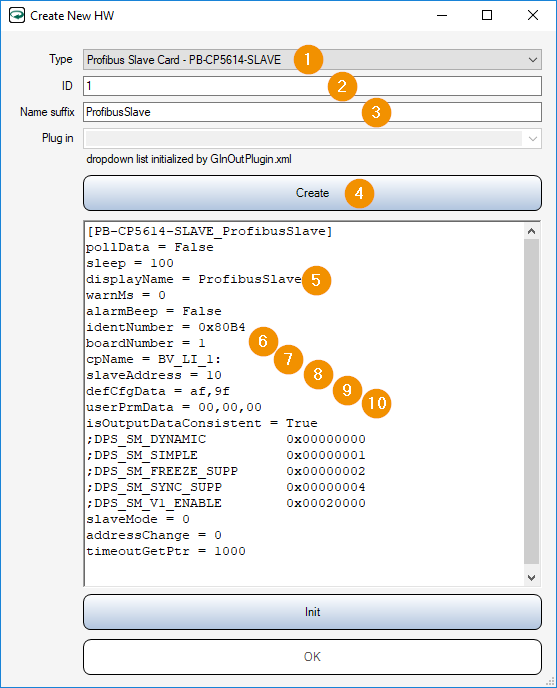
Task: Click the warnMs = 0 line
Action: (126, 295)
